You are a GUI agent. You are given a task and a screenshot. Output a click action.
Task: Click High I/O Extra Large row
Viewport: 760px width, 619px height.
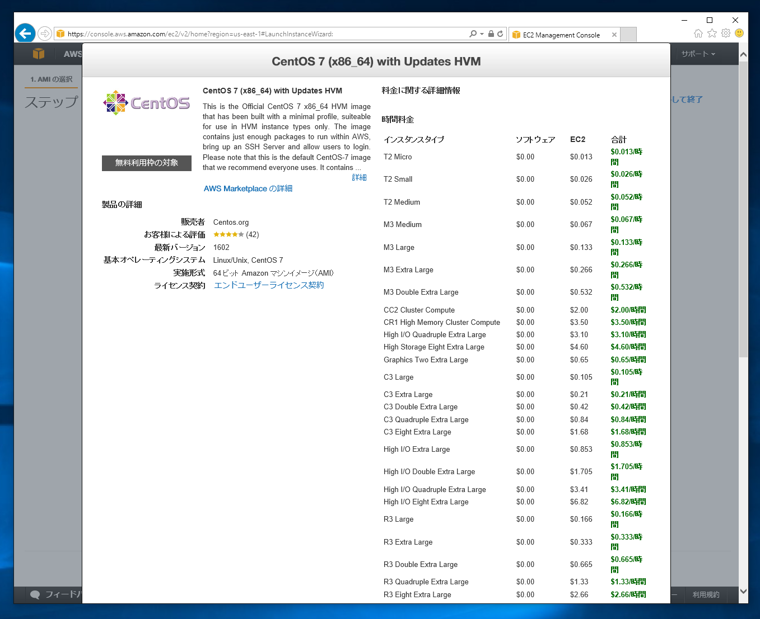point(514,449)
